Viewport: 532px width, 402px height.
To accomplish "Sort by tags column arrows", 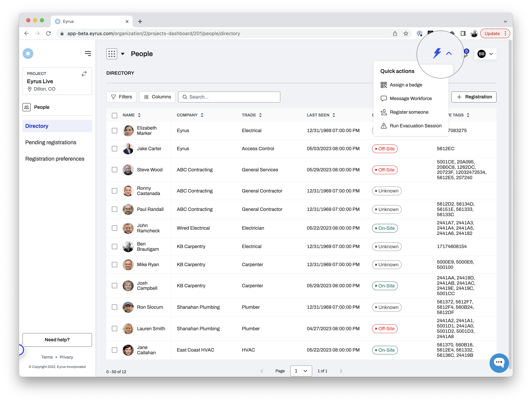I will 468,115.
